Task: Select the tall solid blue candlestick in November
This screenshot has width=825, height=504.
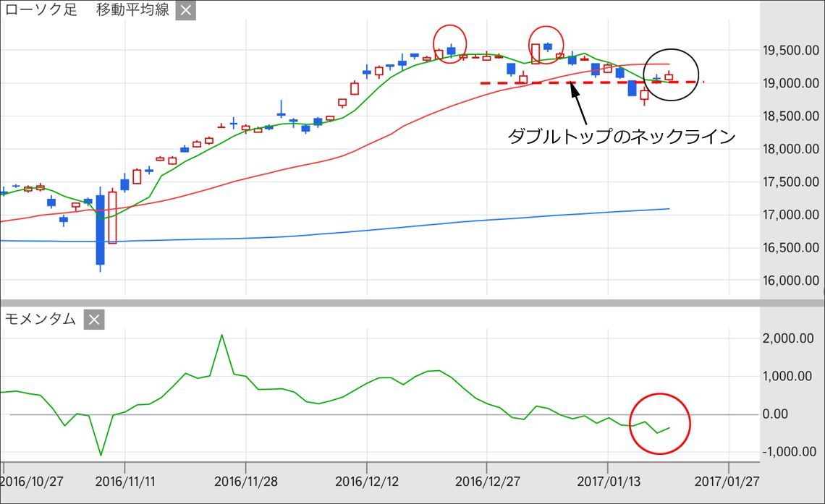Action: pos(100,229)
